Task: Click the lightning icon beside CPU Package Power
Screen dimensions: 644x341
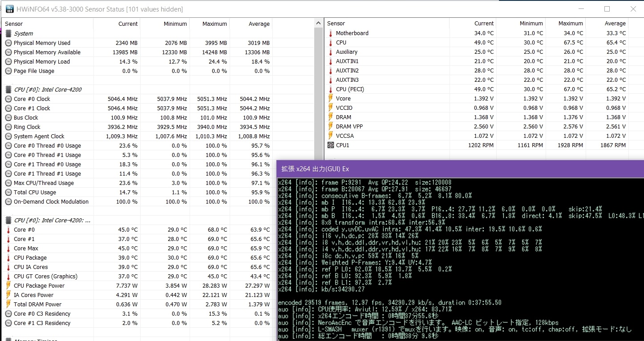Action: [x=8, y=286]
